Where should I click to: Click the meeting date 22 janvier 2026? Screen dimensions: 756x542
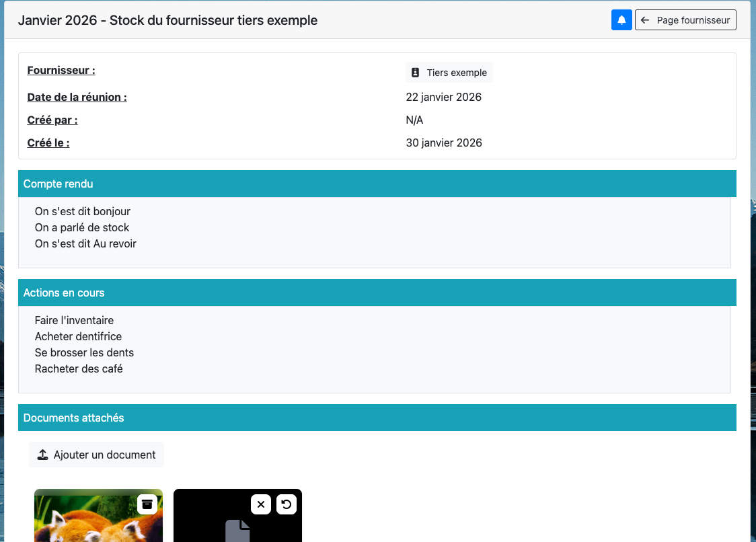click(444, 97)
